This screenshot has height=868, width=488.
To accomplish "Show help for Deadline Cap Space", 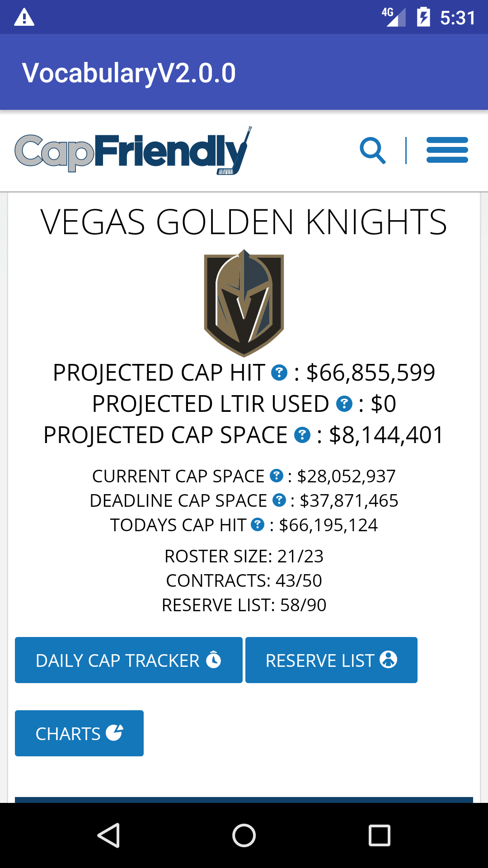I will click(280, 500).
